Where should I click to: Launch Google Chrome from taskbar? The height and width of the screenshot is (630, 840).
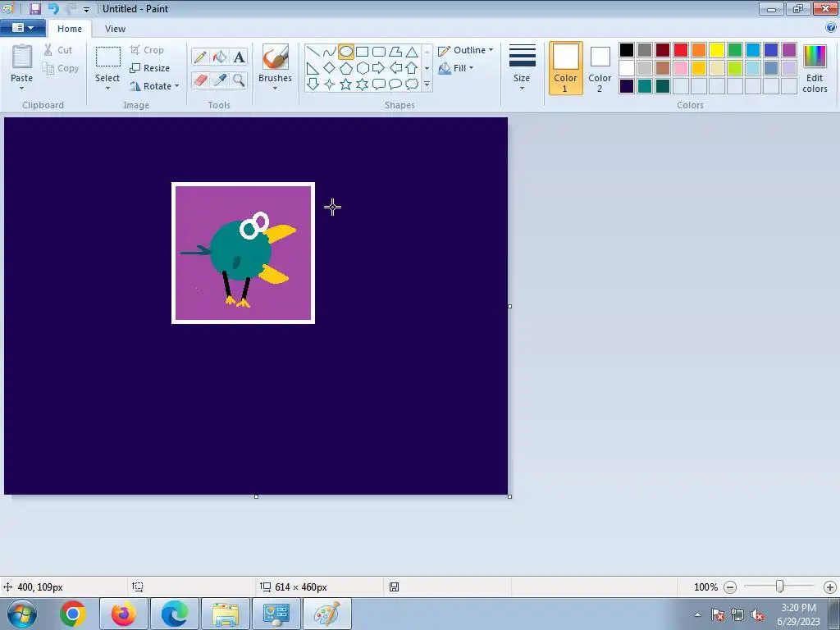point(73,614)
